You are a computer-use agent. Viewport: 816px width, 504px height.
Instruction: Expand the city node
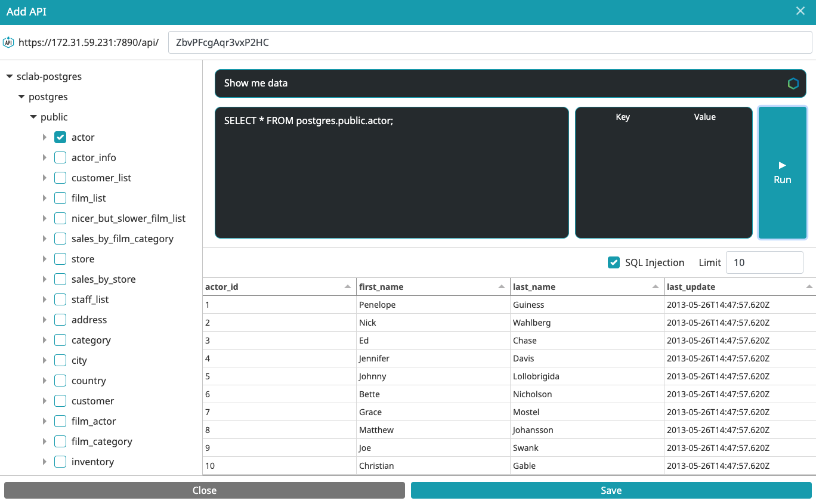pyautogui.click(x=45, y=360)
